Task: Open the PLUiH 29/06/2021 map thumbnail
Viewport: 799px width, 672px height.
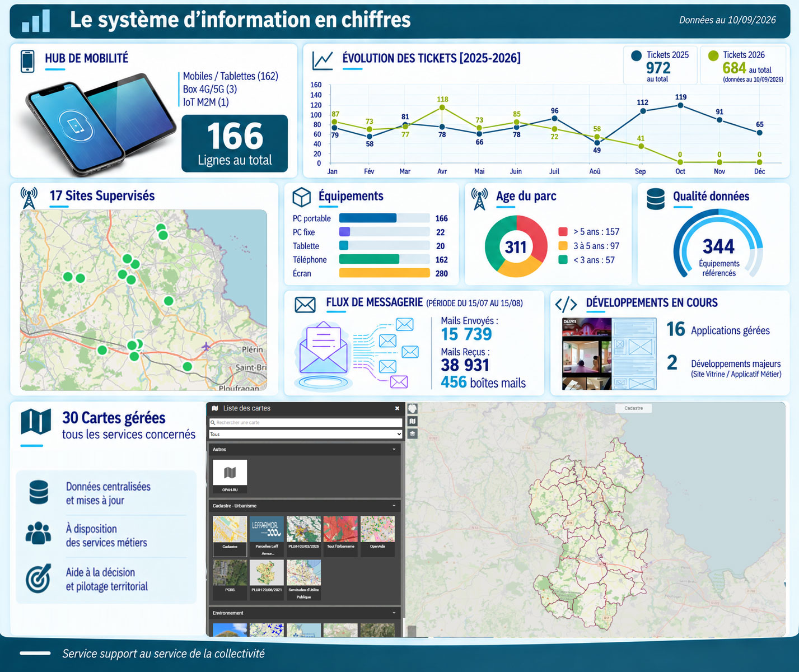Action: click(267, 580)
